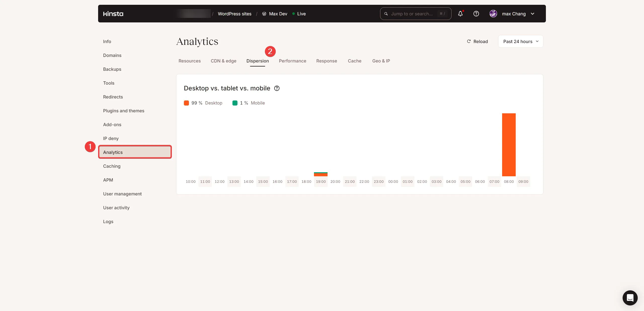
Task: Click the 00:00 time label
Action: pos(393,182)
